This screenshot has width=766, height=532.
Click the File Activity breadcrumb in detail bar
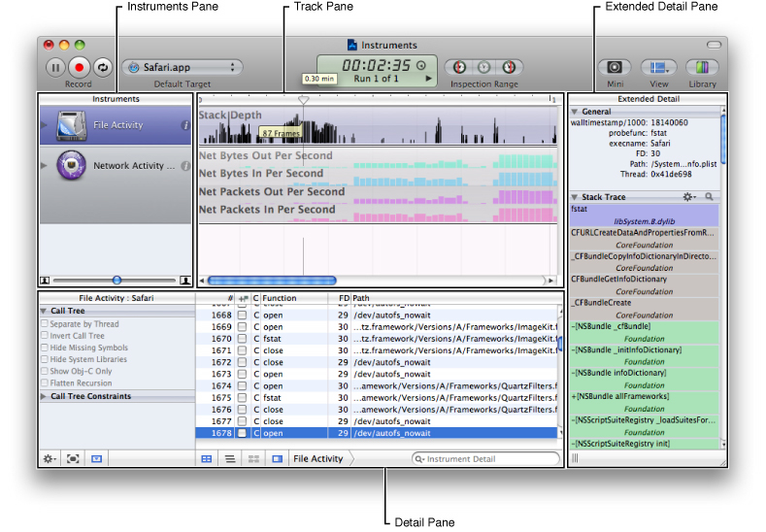(317, 458)
